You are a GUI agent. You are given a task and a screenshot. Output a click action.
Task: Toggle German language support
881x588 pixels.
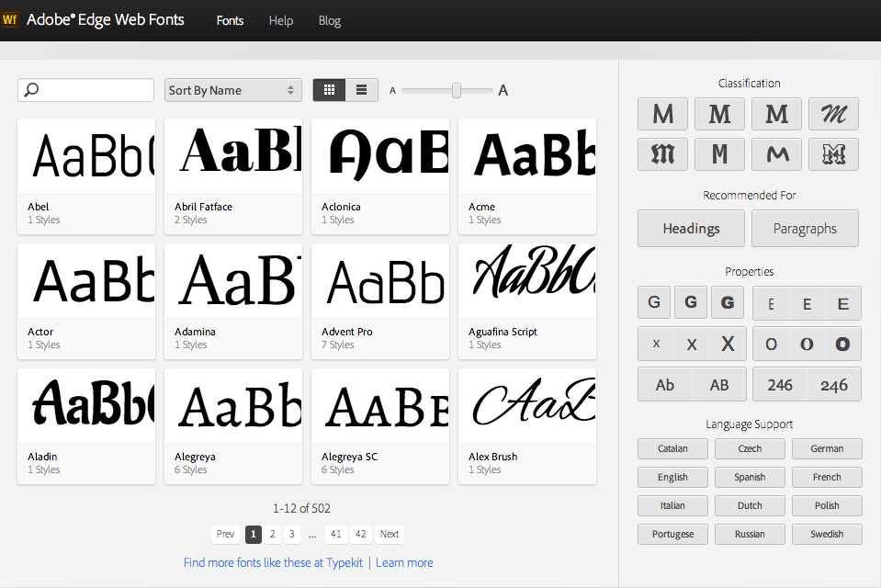827,448
